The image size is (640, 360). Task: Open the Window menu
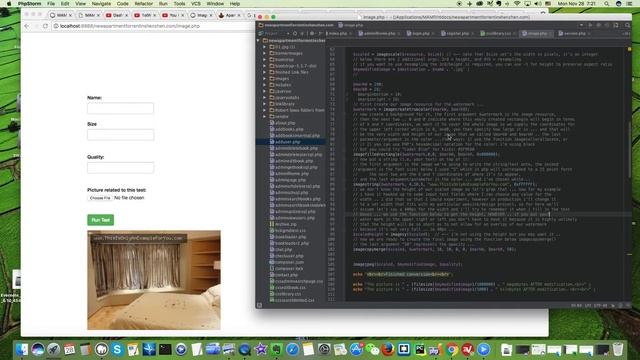(x=215, y=4)
